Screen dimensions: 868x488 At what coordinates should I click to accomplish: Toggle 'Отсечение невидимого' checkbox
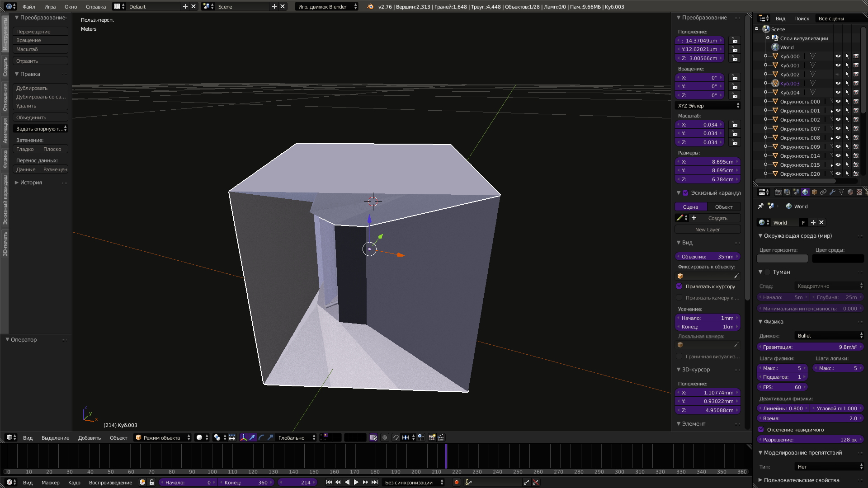point(761,429)
